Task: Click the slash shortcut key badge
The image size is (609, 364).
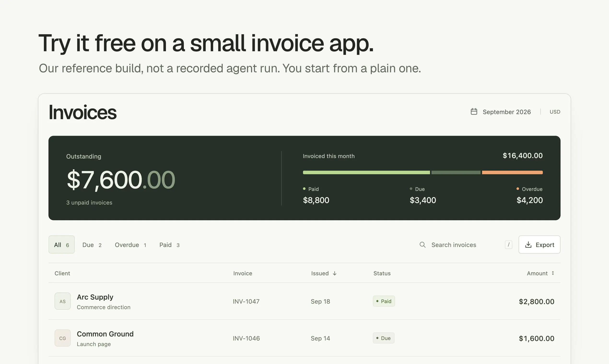Action: (x=509, y=245)
